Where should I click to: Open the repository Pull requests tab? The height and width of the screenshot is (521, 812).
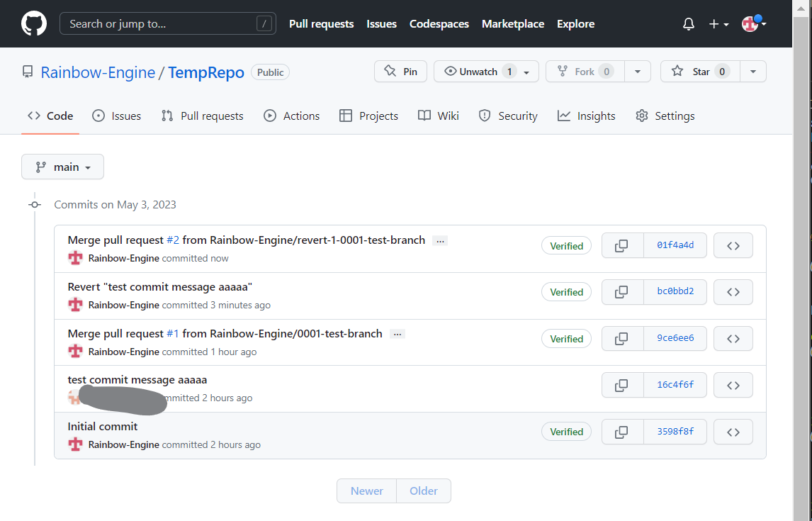[x=202, y=116]
